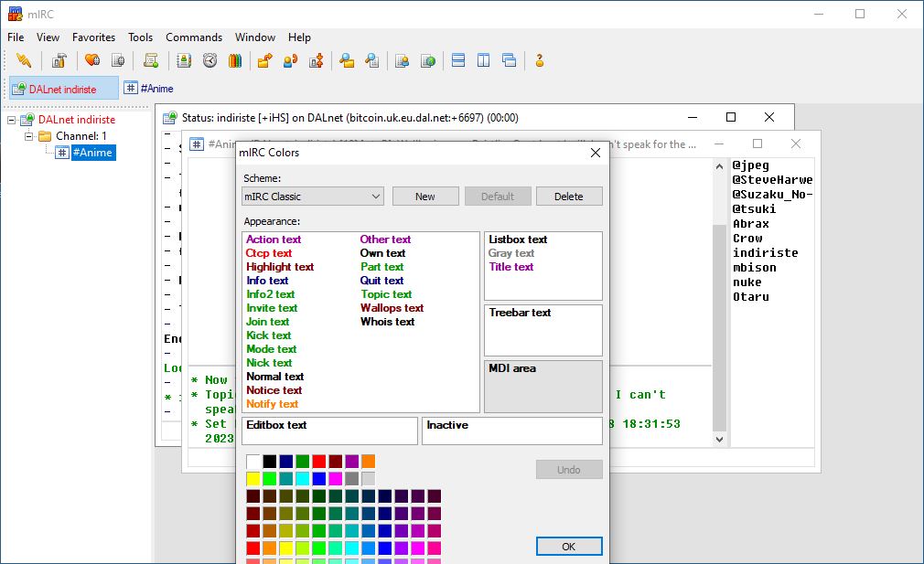Screen dimensions: 924x564
Task: Open Log Files magnifier document icon
Action: coord(371,60)
